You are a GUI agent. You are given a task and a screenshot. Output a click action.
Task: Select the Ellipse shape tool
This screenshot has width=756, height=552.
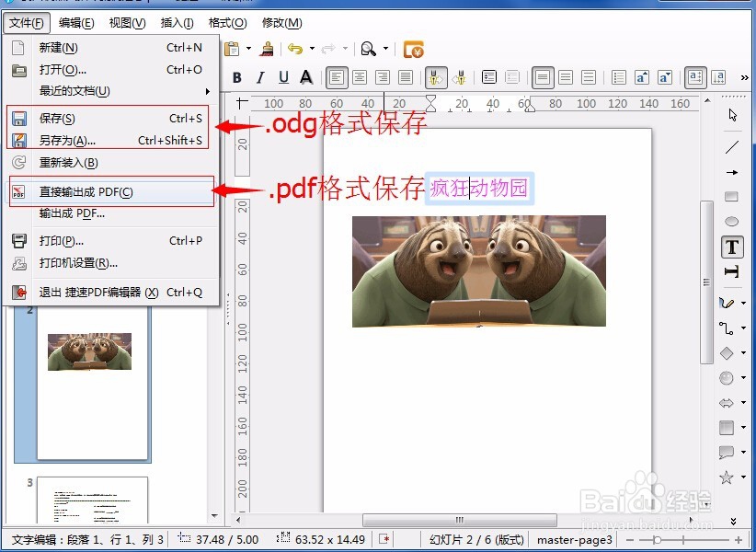tap(731, 222)
